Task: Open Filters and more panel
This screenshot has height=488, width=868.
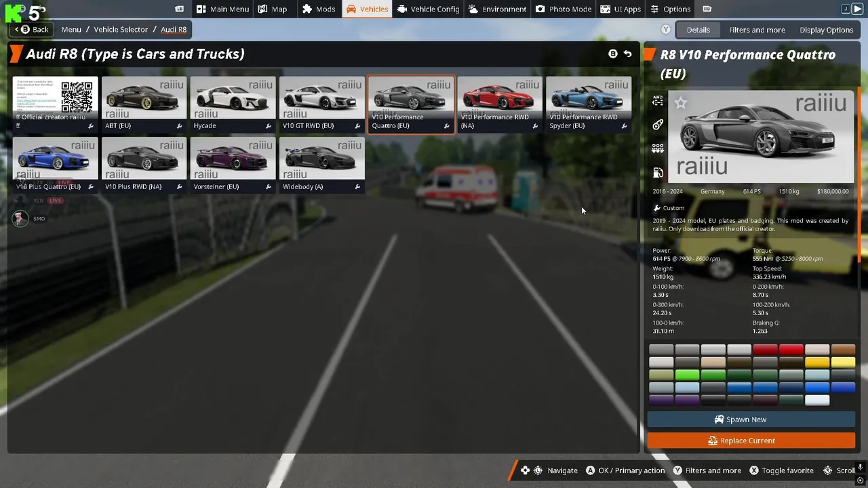Action: (757, 30)
